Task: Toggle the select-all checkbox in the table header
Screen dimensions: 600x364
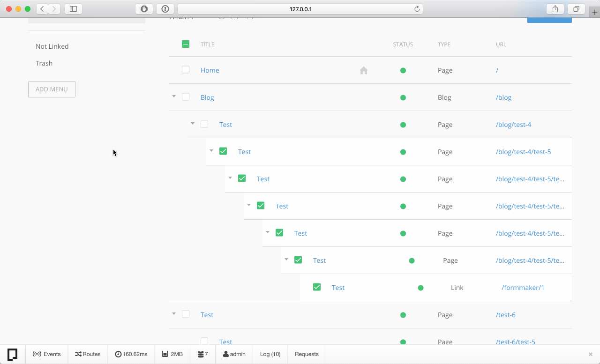Action: [186, 44]
